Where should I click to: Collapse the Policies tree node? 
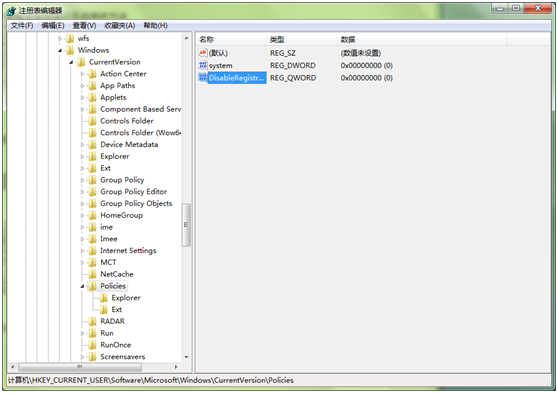pyautogui.click(x=82, y=286)
